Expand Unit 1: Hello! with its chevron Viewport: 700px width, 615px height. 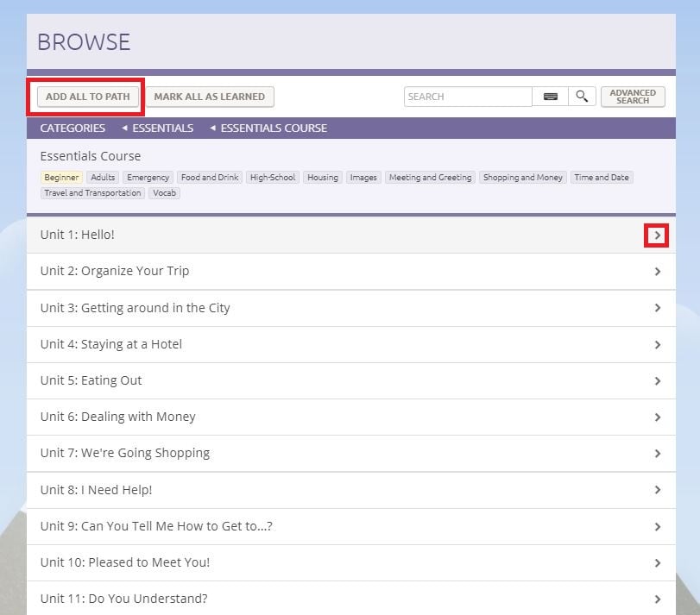pos(657,235)
